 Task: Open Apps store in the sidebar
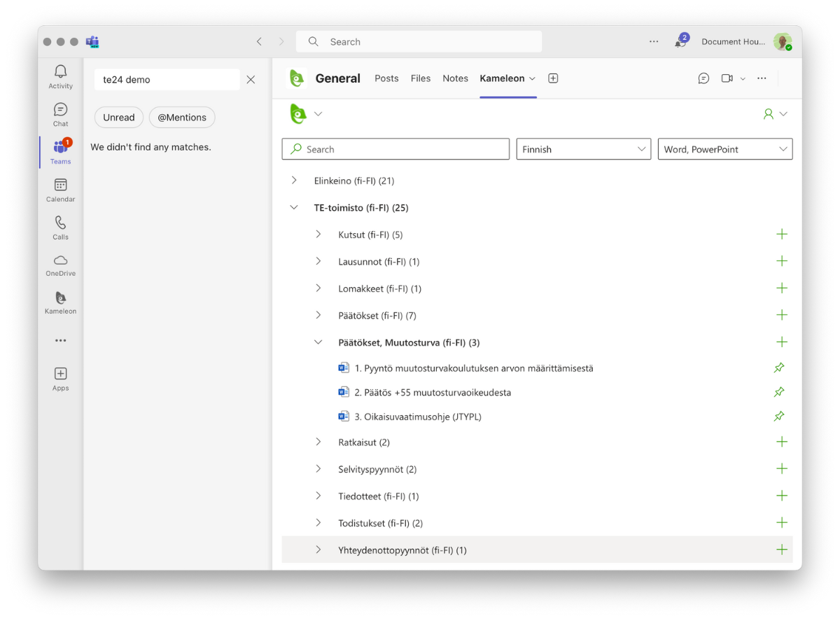pyautogui.click(x=60, y=379)
